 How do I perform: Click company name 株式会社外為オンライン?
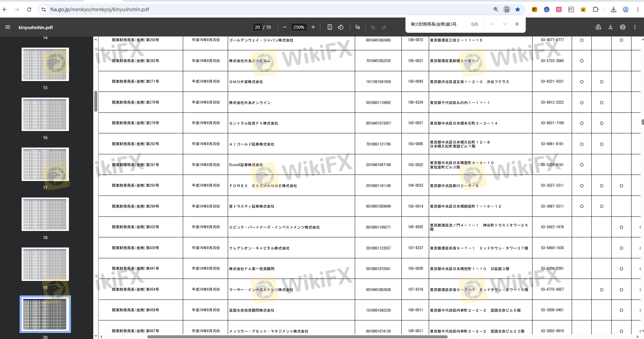coord(250,103)
